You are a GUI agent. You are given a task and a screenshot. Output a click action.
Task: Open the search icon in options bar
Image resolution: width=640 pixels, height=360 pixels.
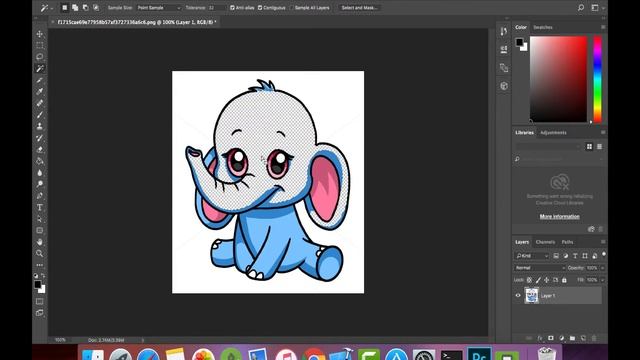coord(581,8)
